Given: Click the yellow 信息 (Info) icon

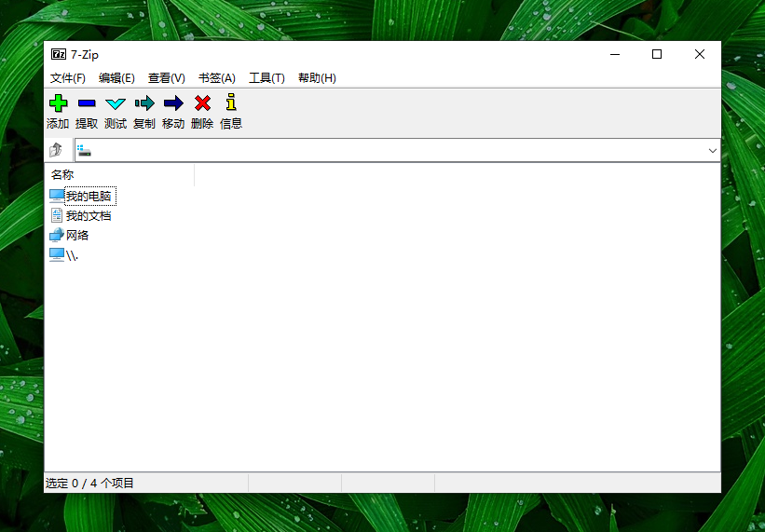Looking at the screenshot, I should pos(231,102).
